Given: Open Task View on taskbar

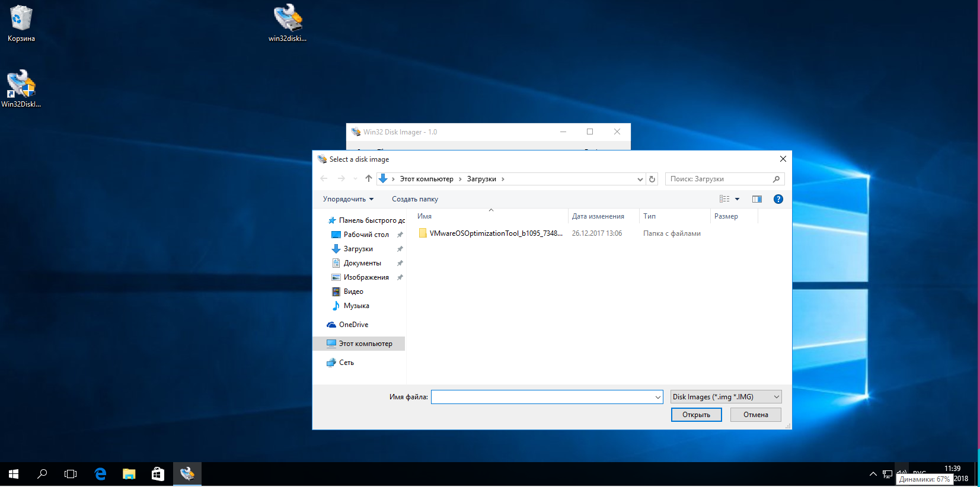Looking at the screenshot, I should coord(71,474).
